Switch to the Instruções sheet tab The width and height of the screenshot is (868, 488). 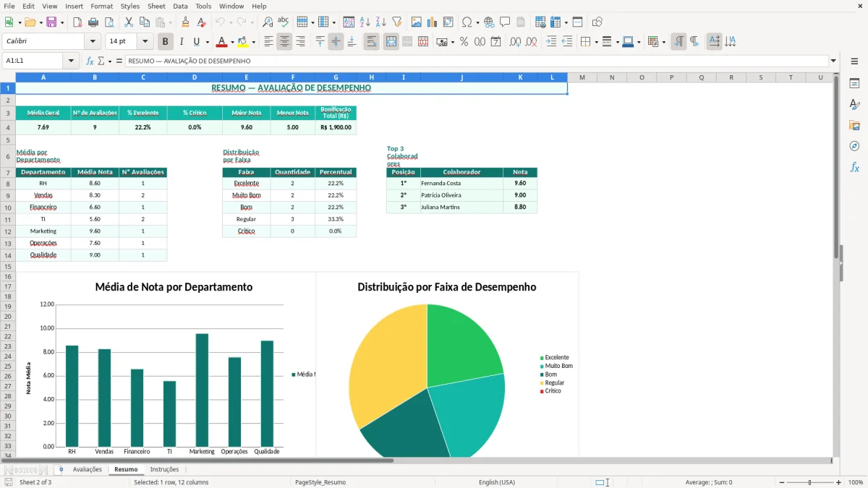coord(164,470)
